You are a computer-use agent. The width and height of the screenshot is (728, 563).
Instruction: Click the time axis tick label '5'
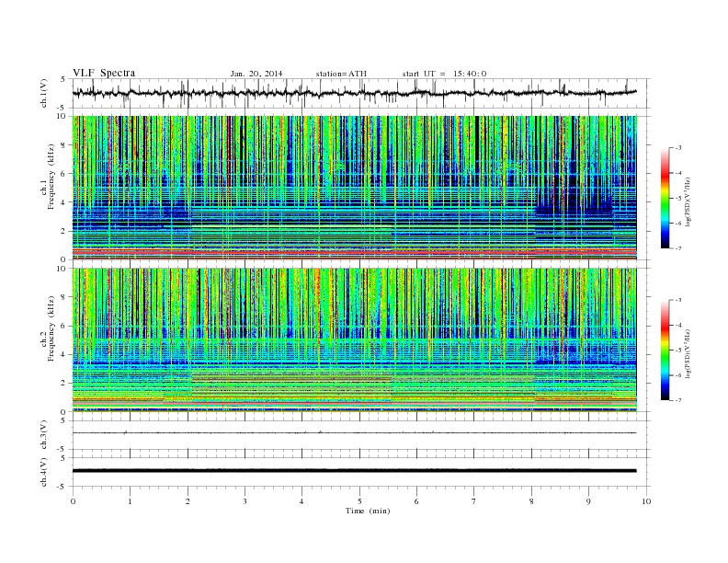coord(359,501)
